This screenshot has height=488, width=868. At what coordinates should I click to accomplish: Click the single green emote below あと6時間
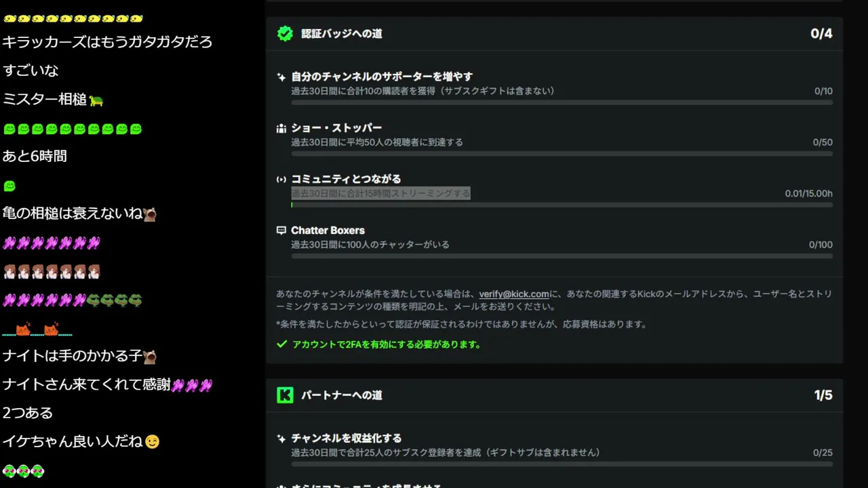point(9,186)
